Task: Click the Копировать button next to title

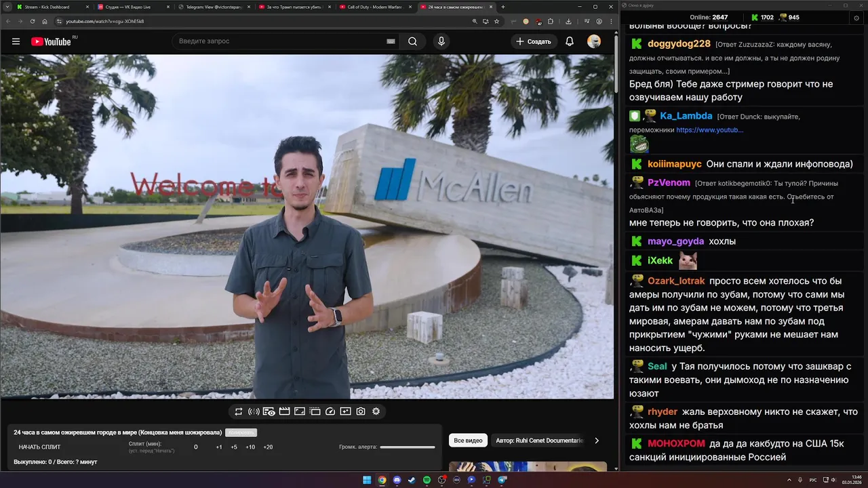Action: (241, 432)
